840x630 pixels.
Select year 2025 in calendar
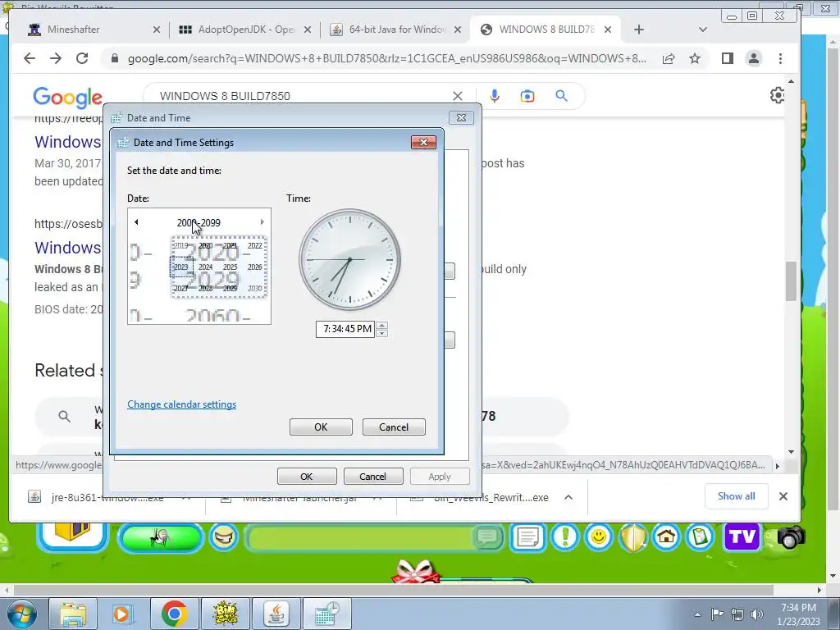tap(231, 267)
